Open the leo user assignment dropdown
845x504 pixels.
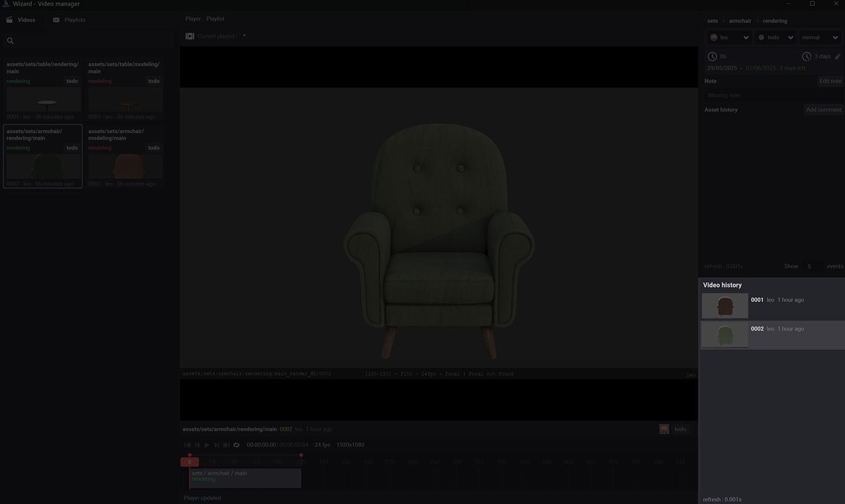729,38
